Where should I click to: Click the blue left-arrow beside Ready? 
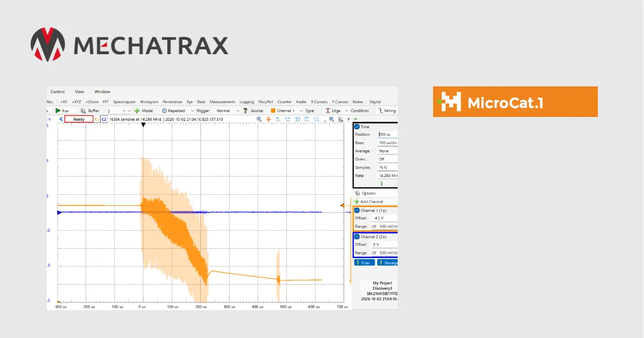61,119
